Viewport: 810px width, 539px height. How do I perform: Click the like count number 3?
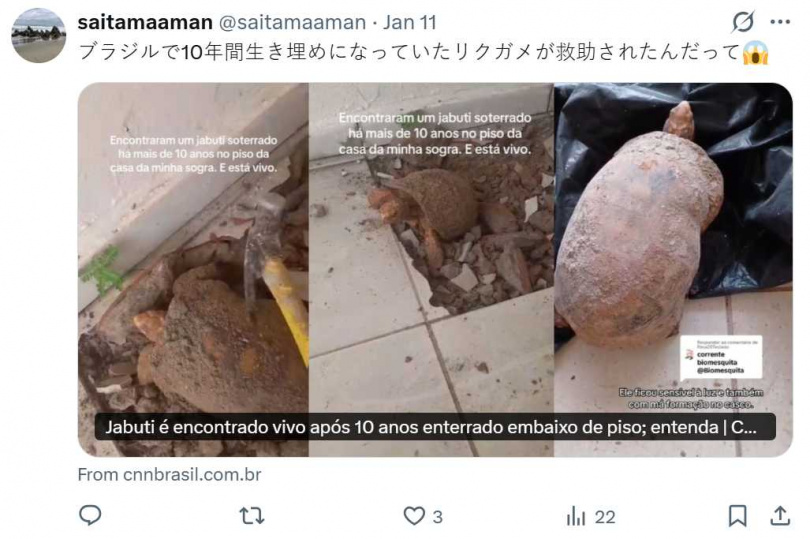tap(438, 517)
